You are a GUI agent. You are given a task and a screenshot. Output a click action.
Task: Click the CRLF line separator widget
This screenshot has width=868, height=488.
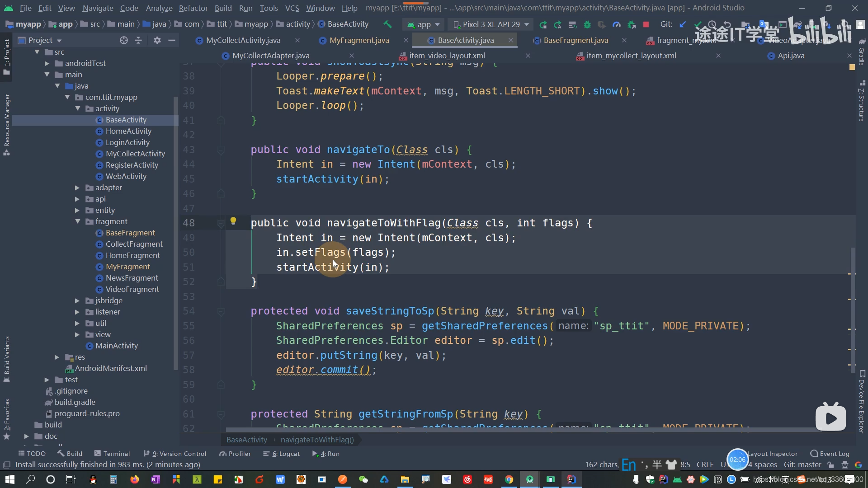point(705,465)
